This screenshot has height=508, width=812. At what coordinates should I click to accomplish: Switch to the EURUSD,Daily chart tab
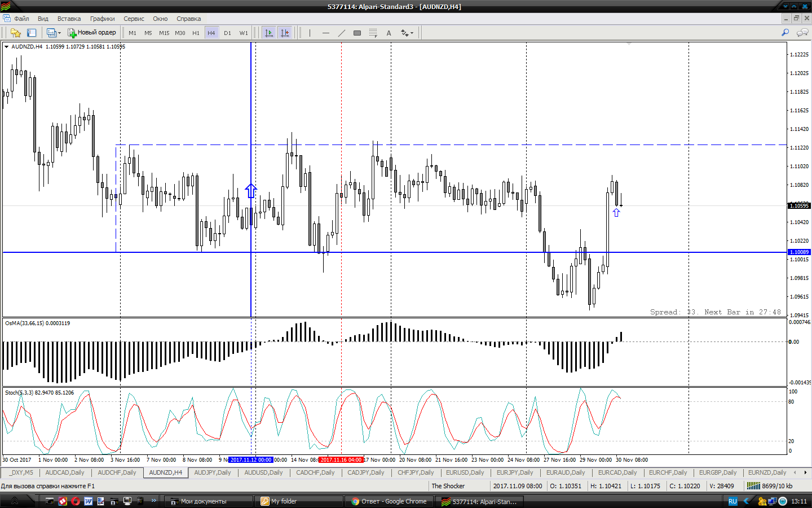click(x=465, y=473)
